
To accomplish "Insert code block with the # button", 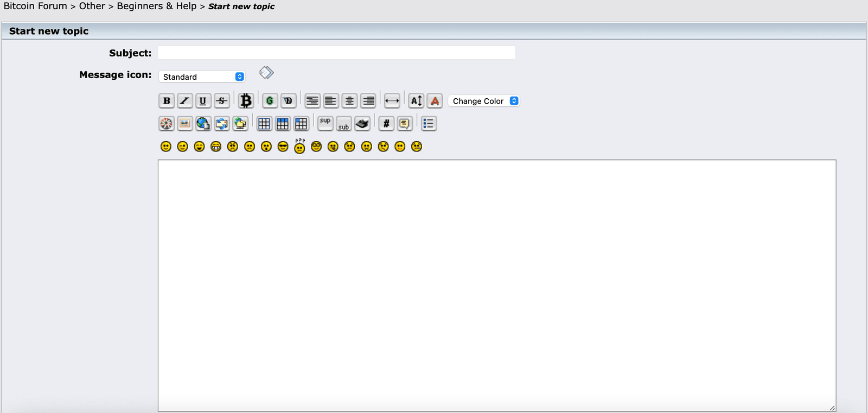I will 386,124.
